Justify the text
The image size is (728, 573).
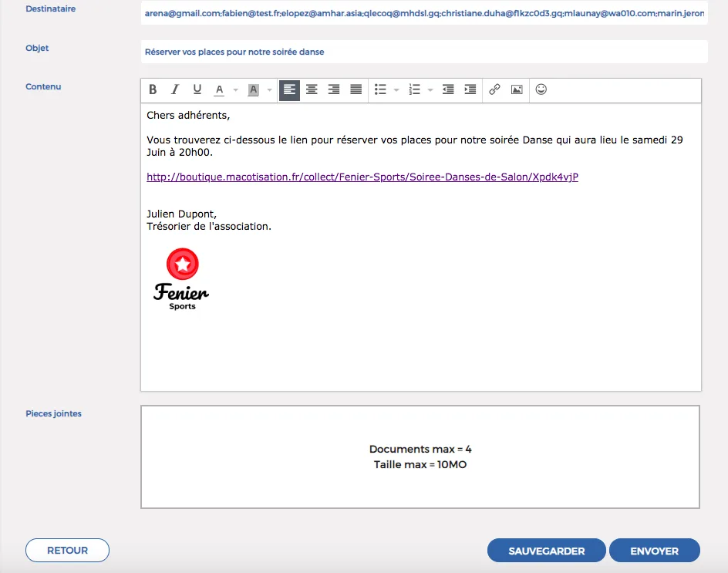tap(356, 89)
